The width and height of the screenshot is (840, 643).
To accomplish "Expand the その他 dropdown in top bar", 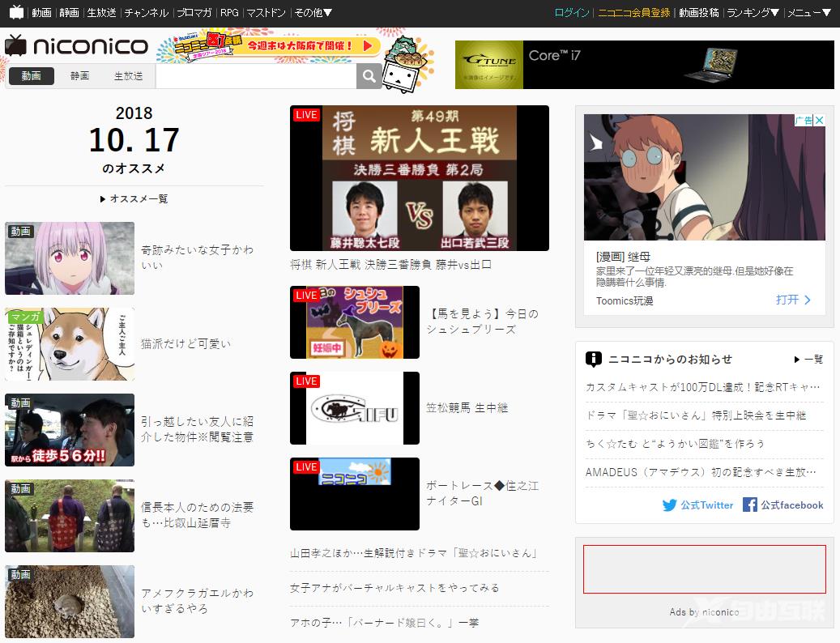I will [x=313, y=12].
